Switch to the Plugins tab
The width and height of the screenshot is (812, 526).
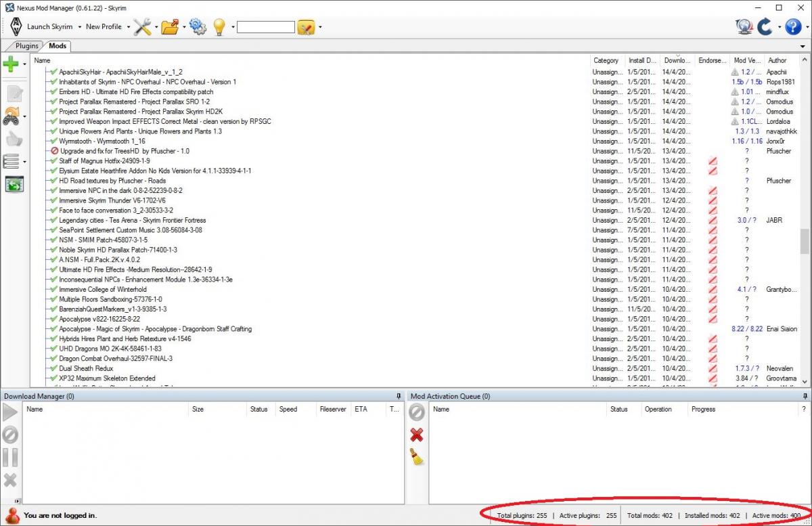coord(27,46)
